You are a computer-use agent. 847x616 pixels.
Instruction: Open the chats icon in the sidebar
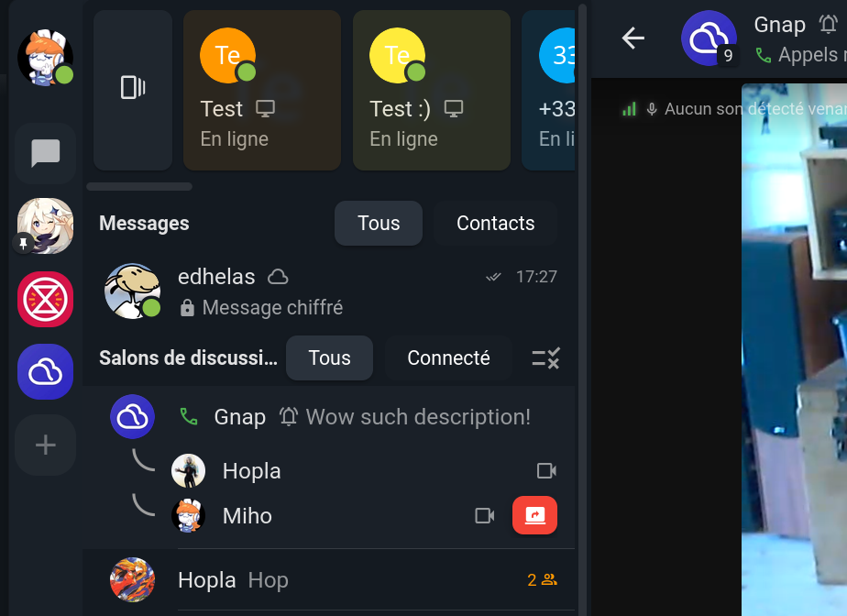click(x=46, y=153)
